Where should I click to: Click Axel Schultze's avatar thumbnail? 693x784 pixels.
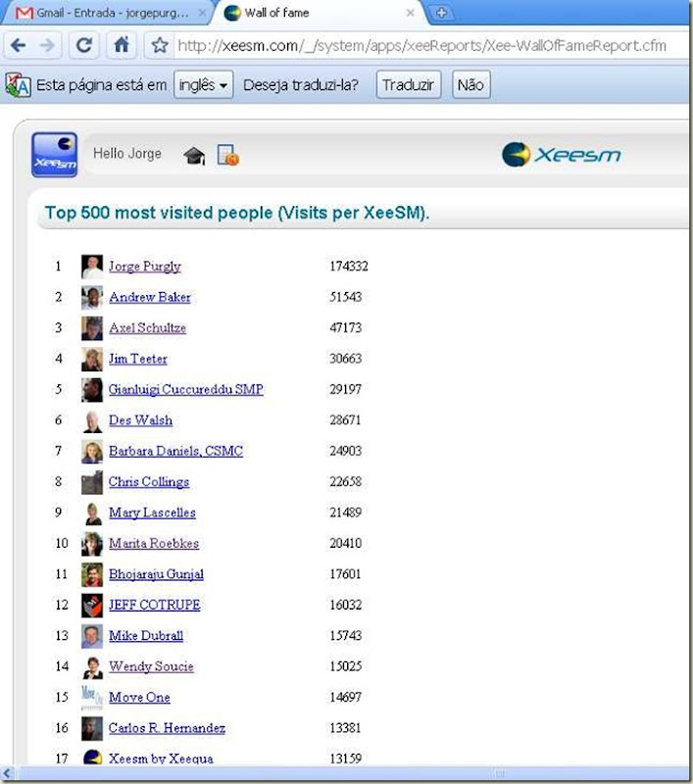(x=92, y=328)
